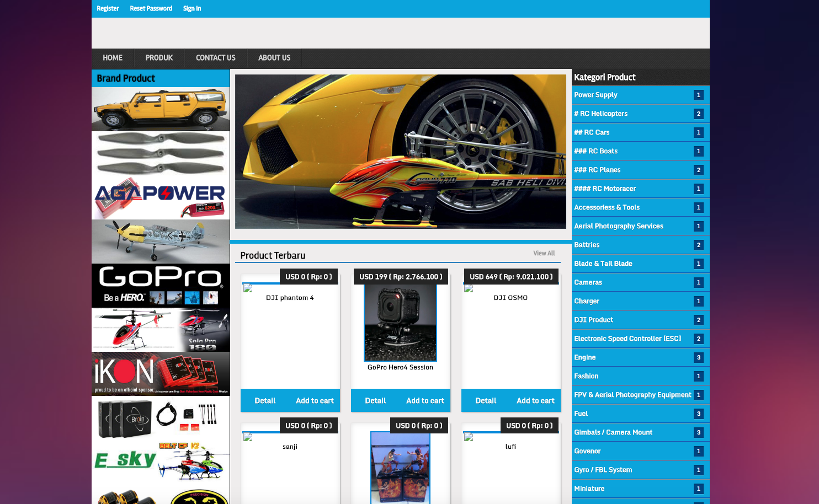Click the carbon propeller blades image

point(160,153)
